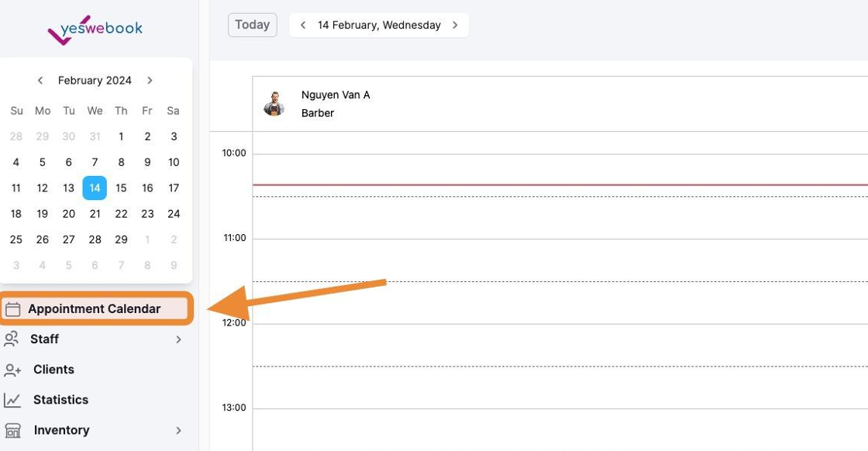Click Nguyen Van A's avatar photo

pos(274,104)
